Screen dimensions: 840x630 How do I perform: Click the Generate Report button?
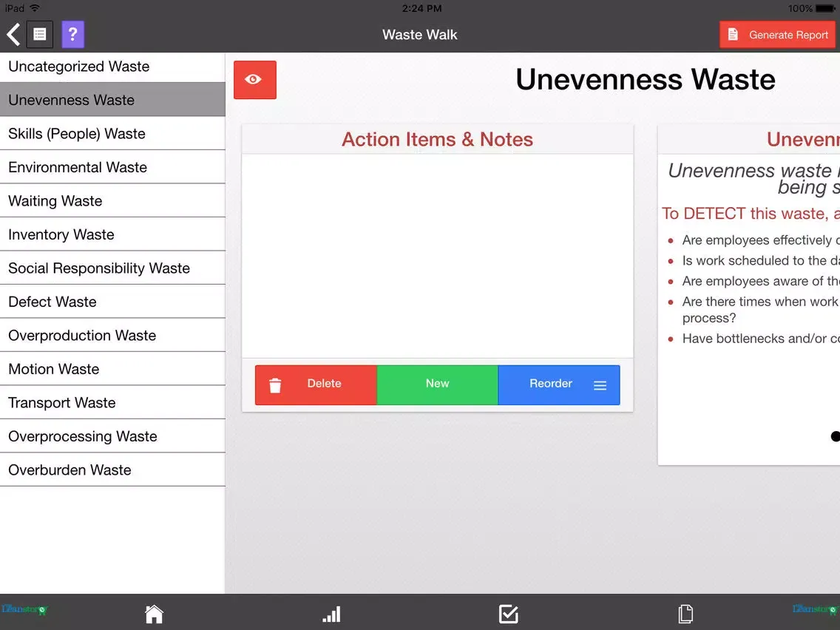click(777, 35)
